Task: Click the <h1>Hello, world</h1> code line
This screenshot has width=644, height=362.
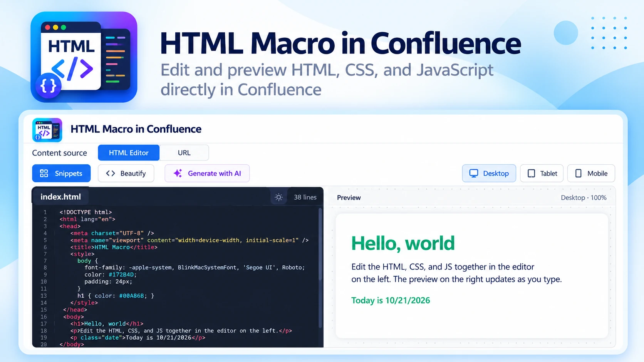Action: pos(107,324)
